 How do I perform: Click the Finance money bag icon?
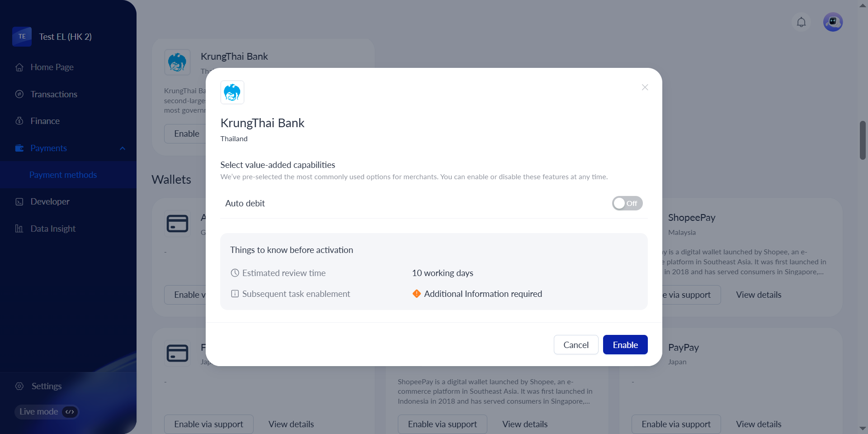[19, 121]
